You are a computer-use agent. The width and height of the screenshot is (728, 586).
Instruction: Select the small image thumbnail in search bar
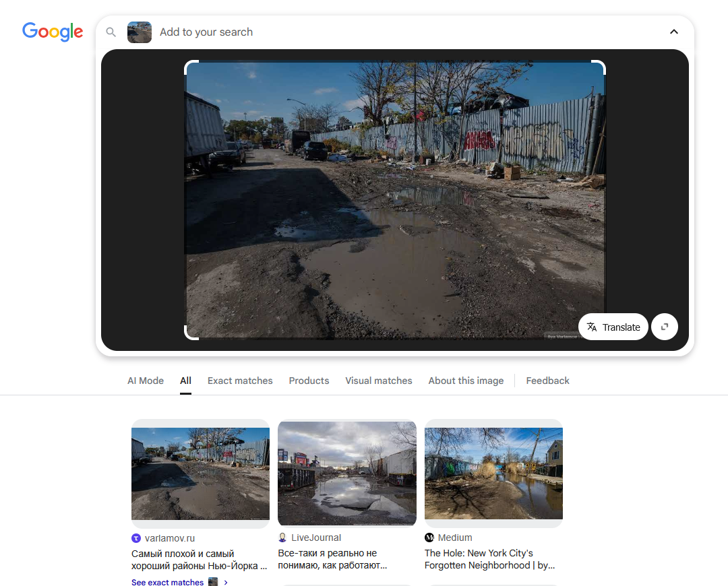coord(140,32)
